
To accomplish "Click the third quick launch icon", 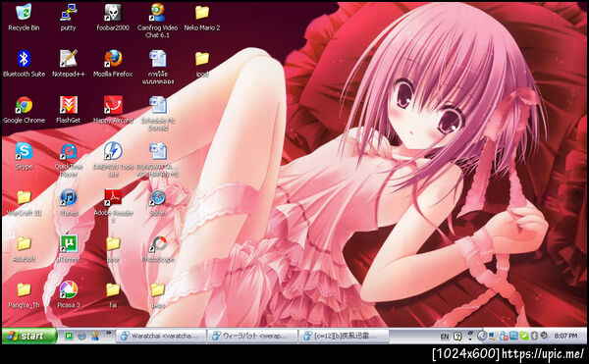I will pyautogui.click(x=95, y=336).
